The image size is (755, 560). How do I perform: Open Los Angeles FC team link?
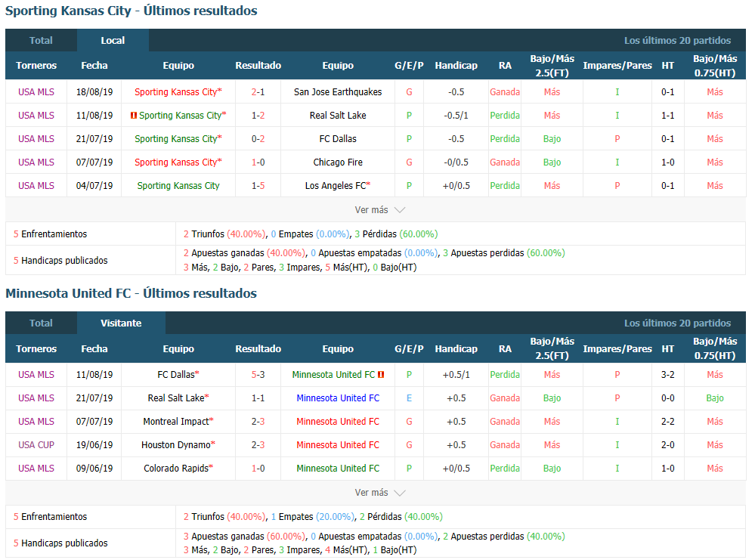(x=338, y=186)
